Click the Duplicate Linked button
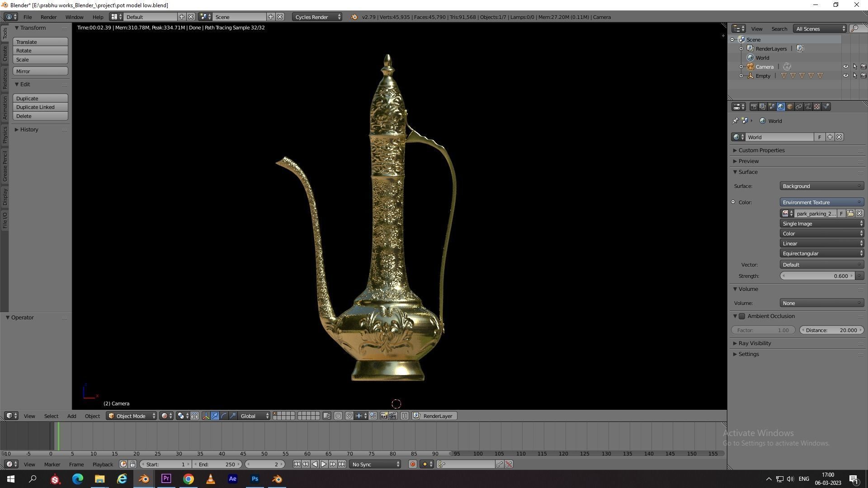 point(40,108)
